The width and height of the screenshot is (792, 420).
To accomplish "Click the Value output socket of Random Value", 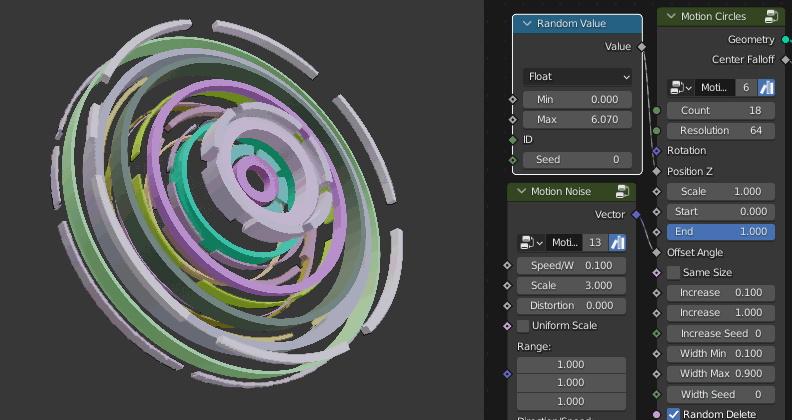I will 641,47.
